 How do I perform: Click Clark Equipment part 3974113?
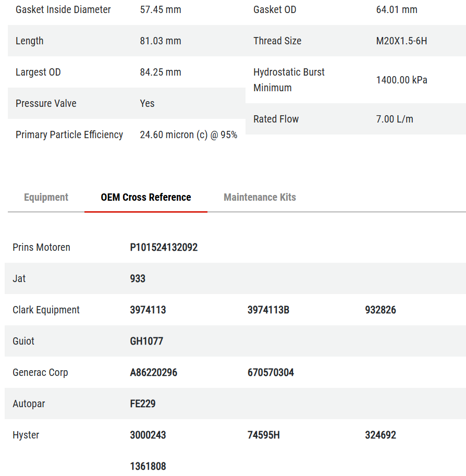click(x=148, y=310)
